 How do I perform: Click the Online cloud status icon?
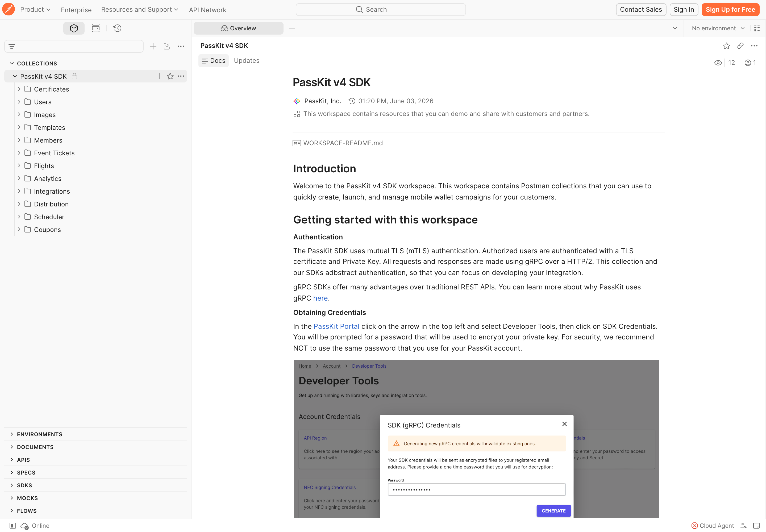(x=25, y=526)
